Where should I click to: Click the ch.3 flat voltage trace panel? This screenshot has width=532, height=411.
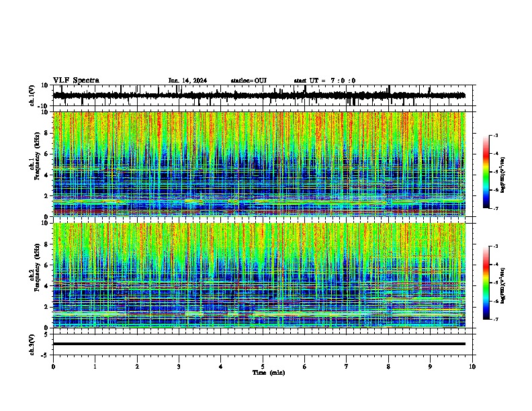[264, 345]
